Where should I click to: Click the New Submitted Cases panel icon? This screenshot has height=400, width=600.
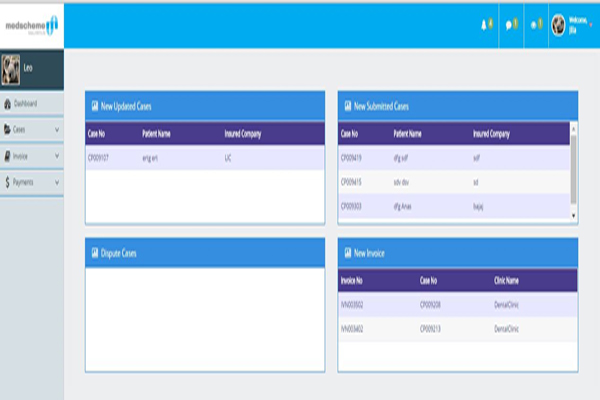click(x=347, y=105)
